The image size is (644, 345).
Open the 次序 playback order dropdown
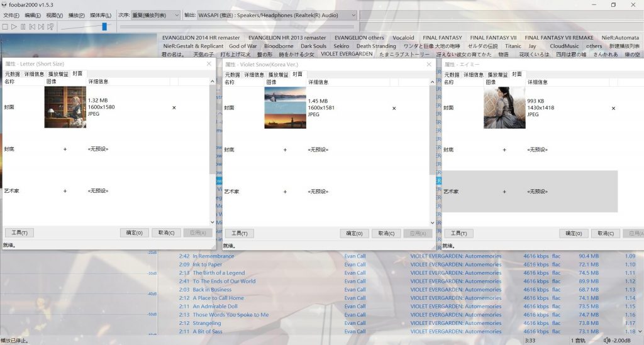(x=156, y=15)
